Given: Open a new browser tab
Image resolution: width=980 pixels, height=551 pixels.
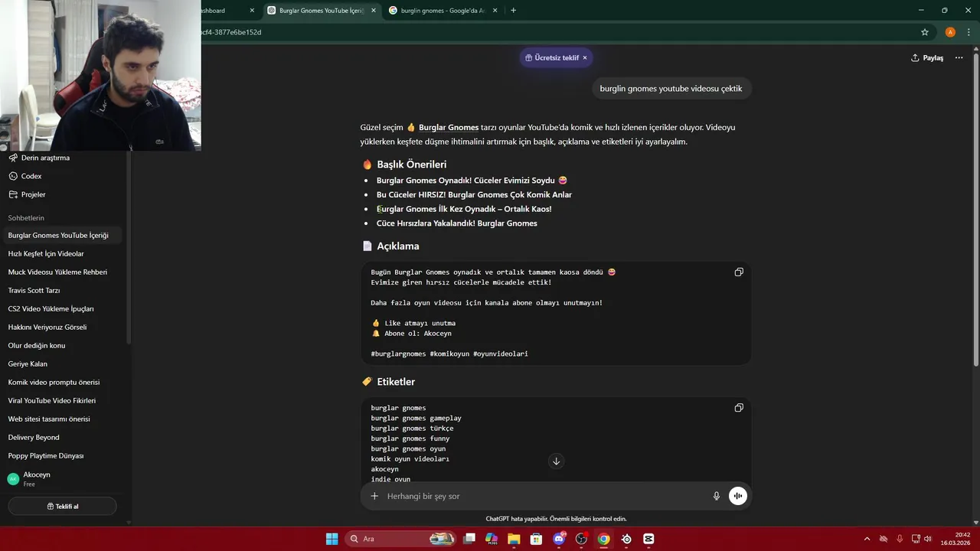Looking at the screenshot, I should [513, 10].
